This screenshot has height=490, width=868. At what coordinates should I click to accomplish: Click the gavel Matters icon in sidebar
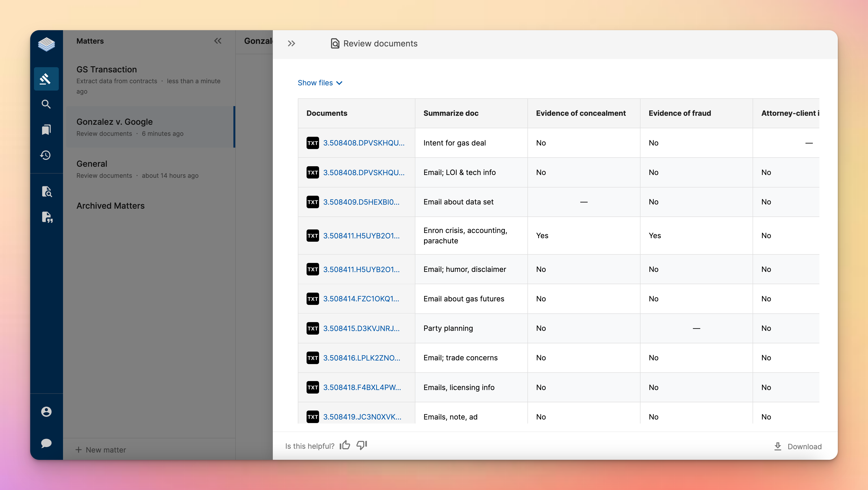pyautogui.click(x=46, y=79)
